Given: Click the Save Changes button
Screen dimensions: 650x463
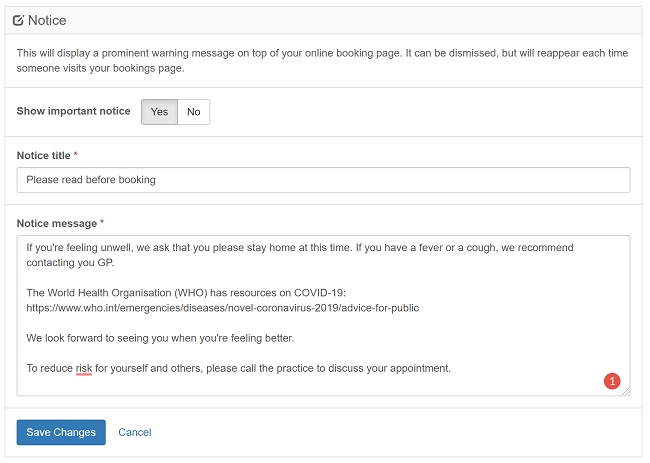Looking at the screenshot, I should [61, 432].
